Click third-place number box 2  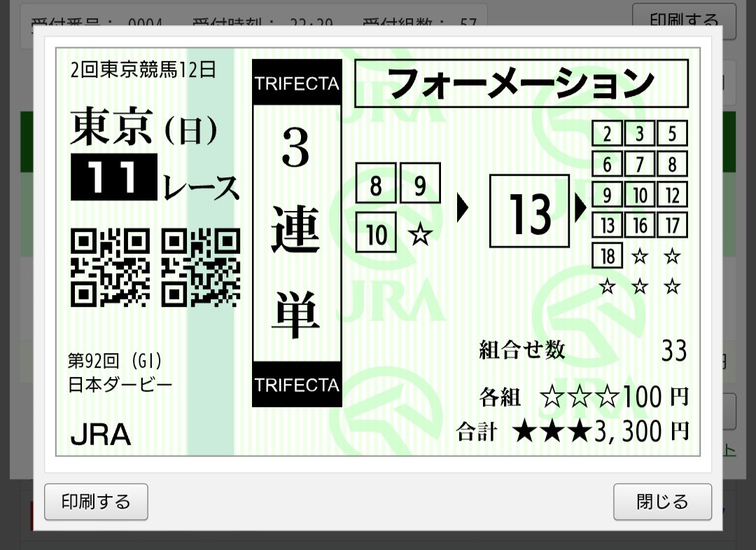click(x=607, y=133)
